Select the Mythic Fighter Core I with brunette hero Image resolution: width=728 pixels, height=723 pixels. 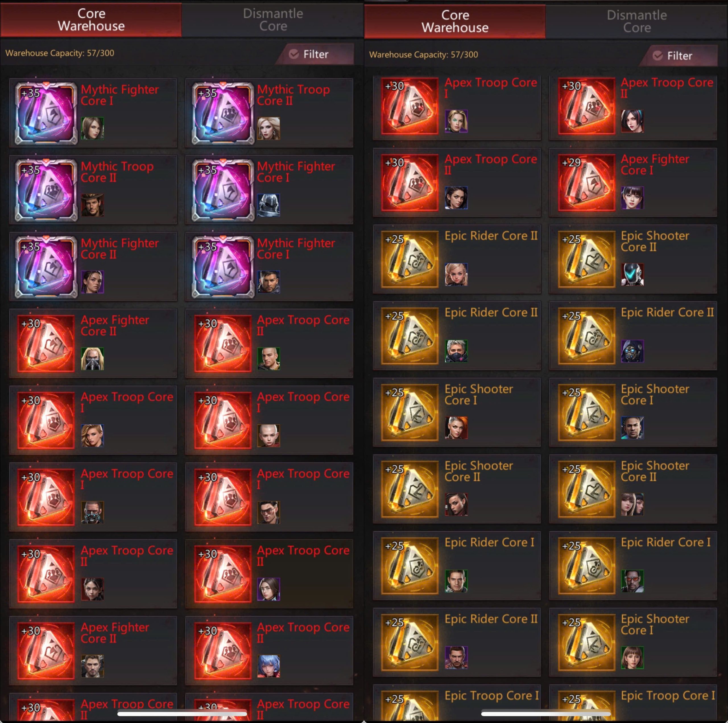[x=93, y=113]
